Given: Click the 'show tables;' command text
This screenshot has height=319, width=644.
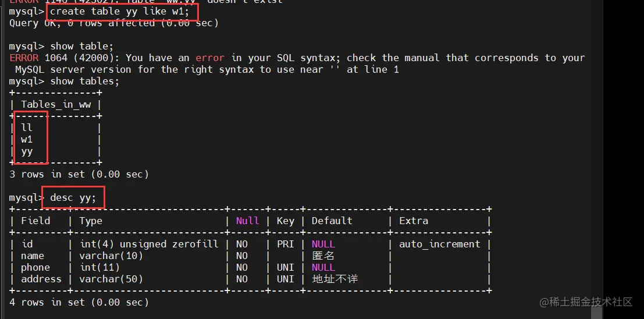Looking at the screenshot, I should 84,81.
